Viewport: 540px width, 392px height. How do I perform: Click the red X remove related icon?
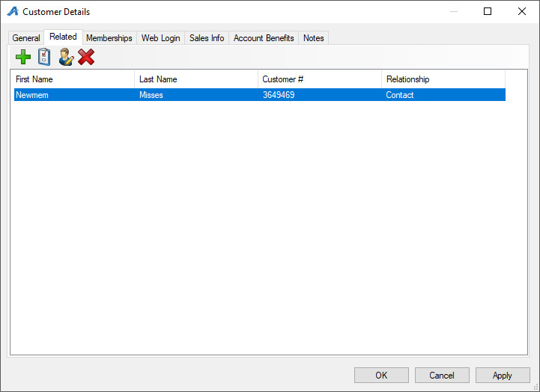click(x=86, y=57)
